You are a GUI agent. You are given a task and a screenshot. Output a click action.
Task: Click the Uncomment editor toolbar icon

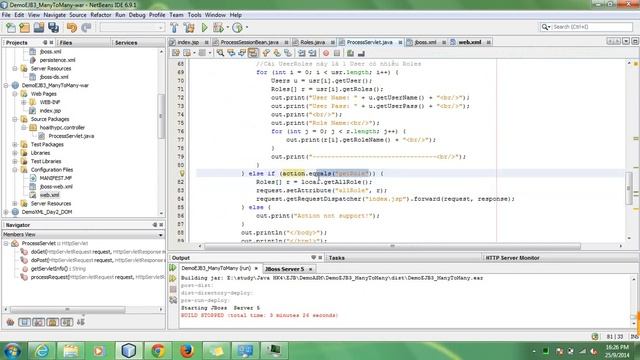pyautogui.click(x=361, y=53)
